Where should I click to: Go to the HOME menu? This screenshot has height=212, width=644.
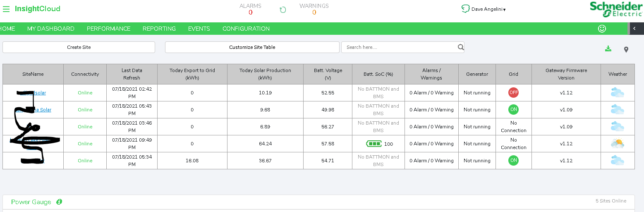click(x=7, y=29)
